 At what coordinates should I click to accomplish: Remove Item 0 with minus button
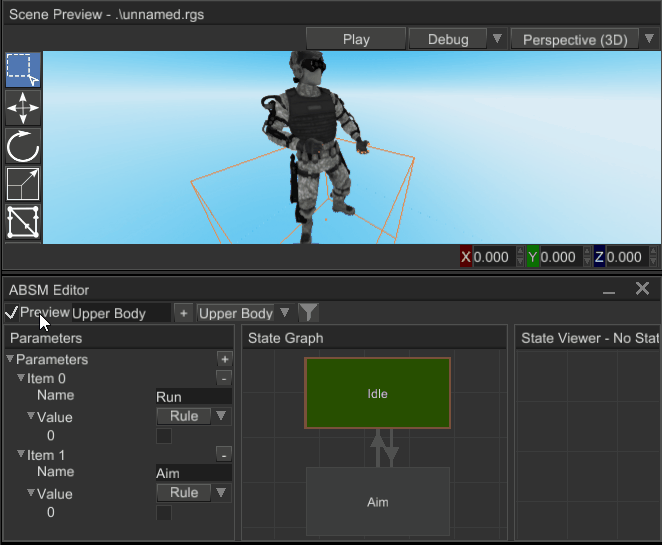tap(224, 378)
